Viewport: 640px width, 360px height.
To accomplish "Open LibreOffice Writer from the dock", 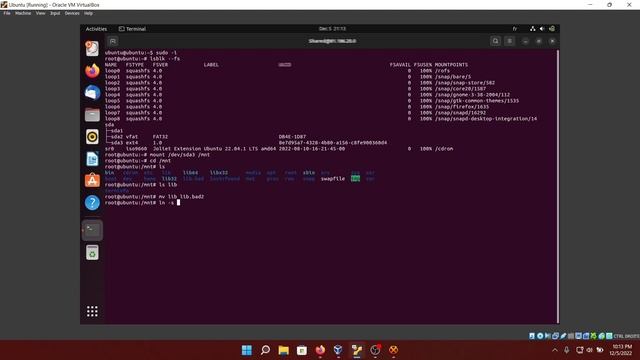I will (x=92, y=159).
